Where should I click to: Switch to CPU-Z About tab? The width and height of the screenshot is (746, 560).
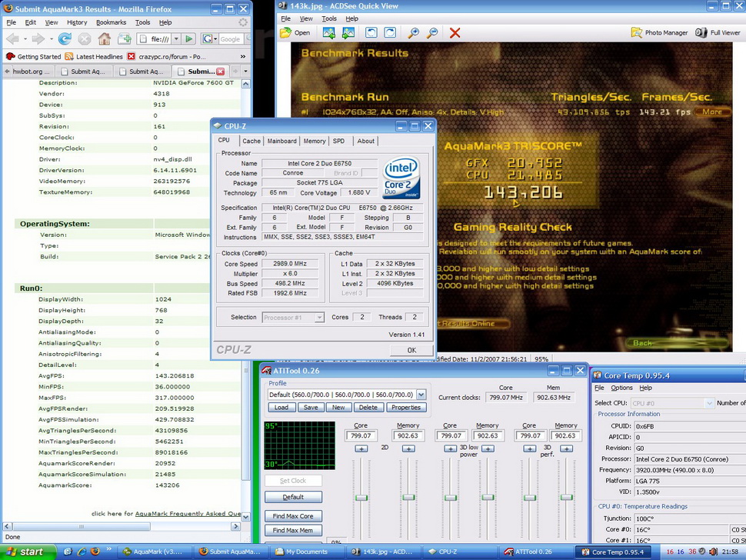tap(366, 141)
